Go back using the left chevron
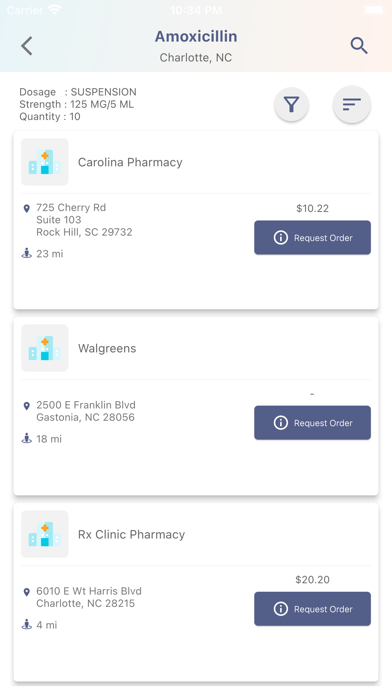The height and width of the screenshot is (696, 392). point(27,46)
